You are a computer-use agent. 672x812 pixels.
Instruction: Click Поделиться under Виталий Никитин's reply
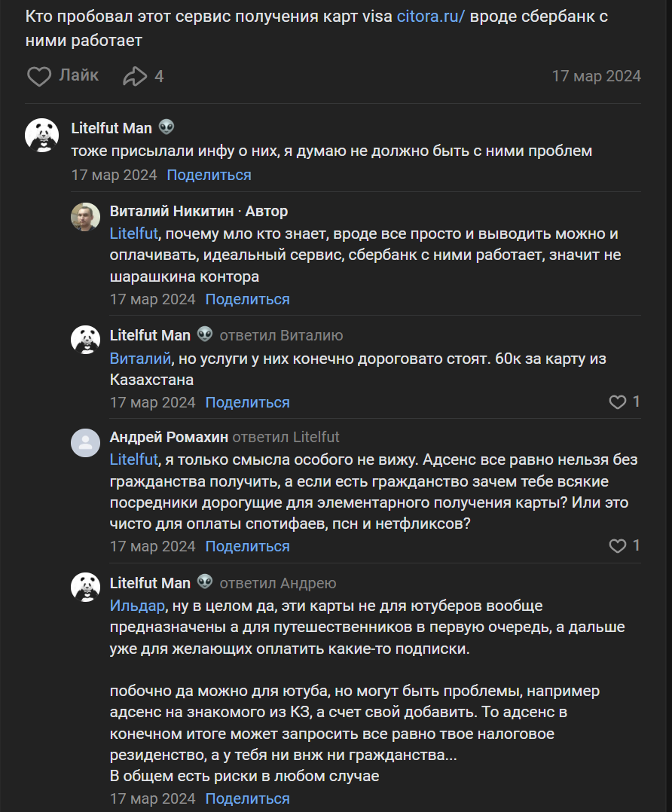246,299
